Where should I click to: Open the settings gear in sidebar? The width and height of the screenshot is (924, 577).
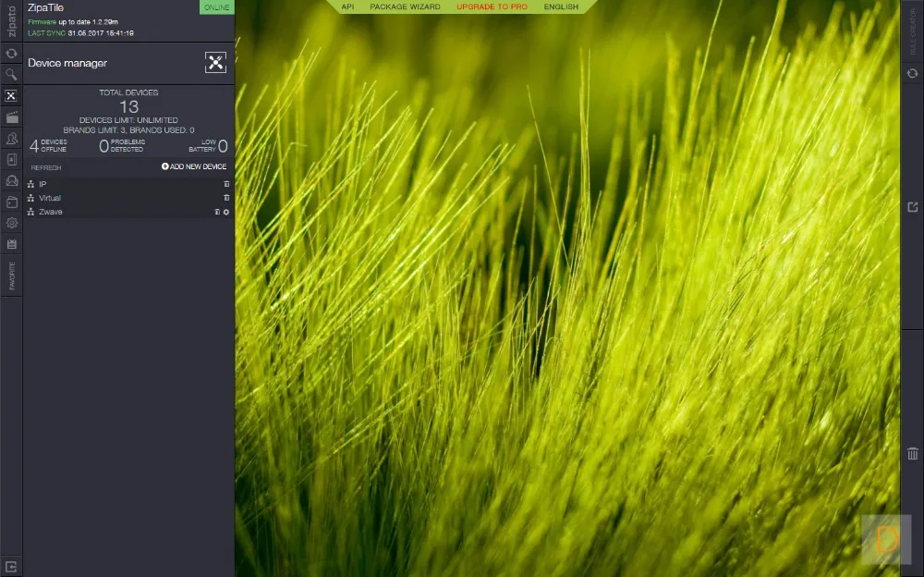point(11,223)
